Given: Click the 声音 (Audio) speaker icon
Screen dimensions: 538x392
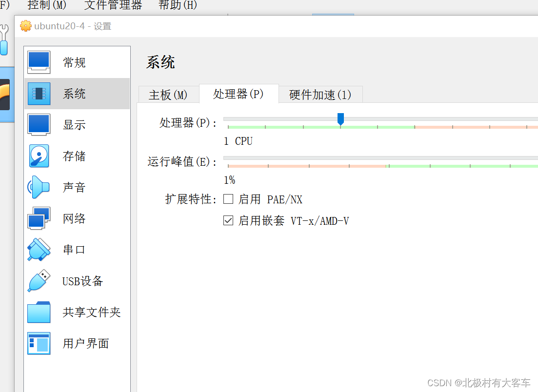Looking at the screenshot, I should (x=39, y=187).
